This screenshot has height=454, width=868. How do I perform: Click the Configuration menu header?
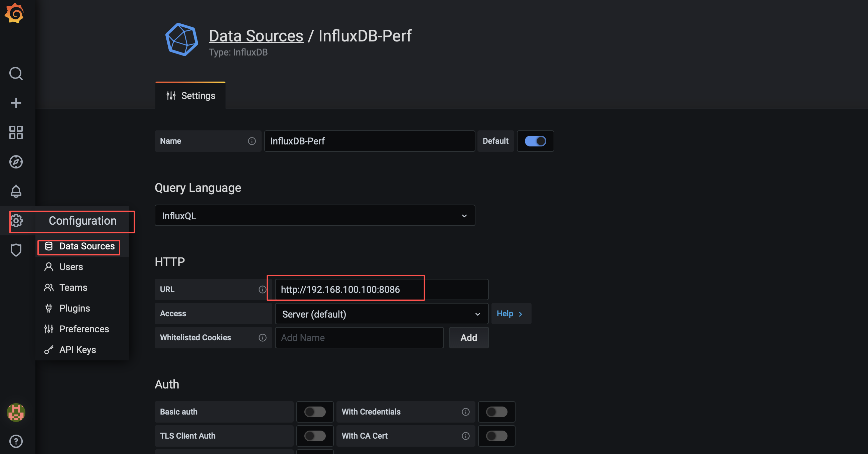(83, 221)
